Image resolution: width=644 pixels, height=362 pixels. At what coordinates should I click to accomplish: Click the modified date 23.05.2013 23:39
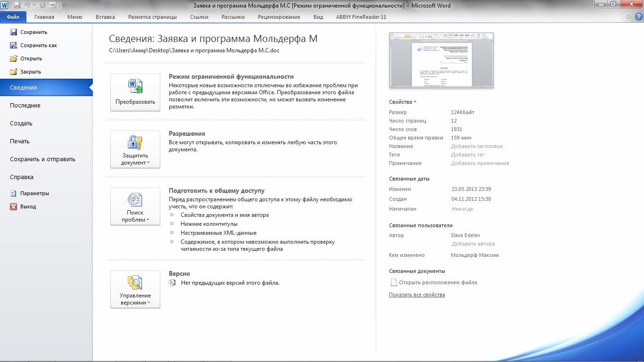point(471,189)
